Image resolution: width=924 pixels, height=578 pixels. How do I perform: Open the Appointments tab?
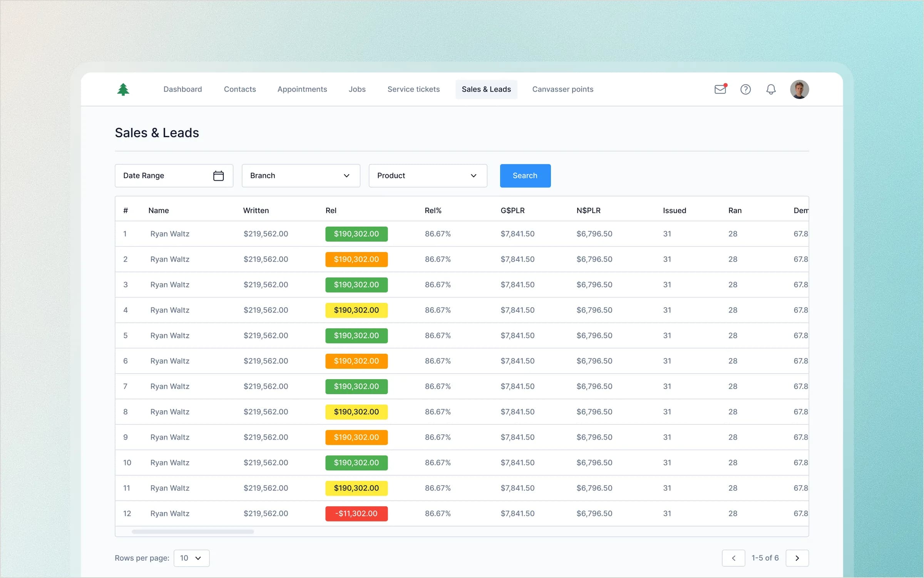pos(302,89)
